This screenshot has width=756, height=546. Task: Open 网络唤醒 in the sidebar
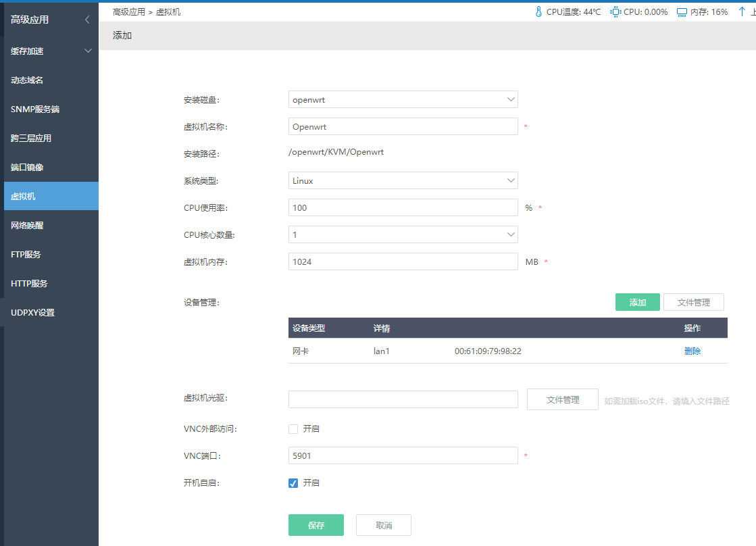(51, 225)
